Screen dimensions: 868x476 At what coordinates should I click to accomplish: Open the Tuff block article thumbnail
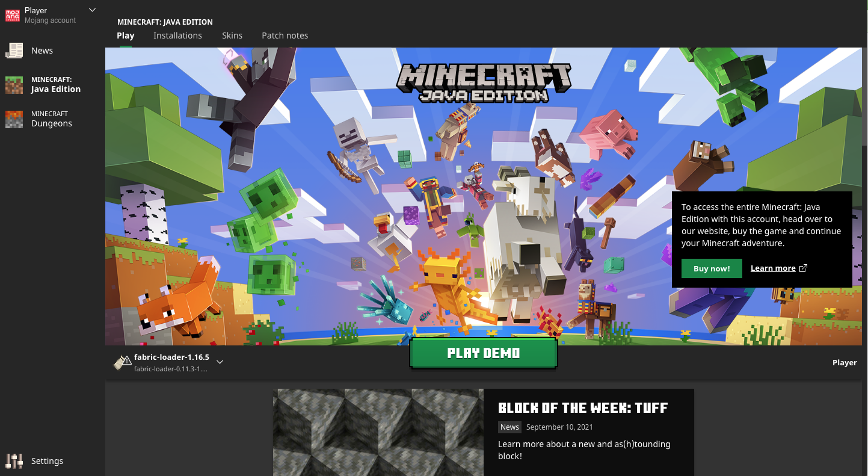pyautogui.click(x=378, y=432)
